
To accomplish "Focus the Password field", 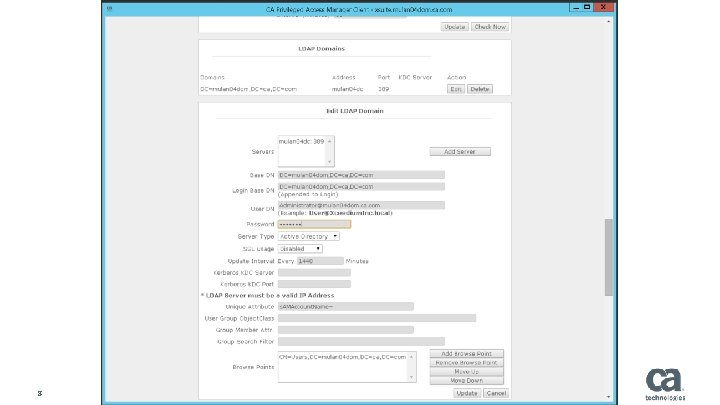I will coord(314,224).
